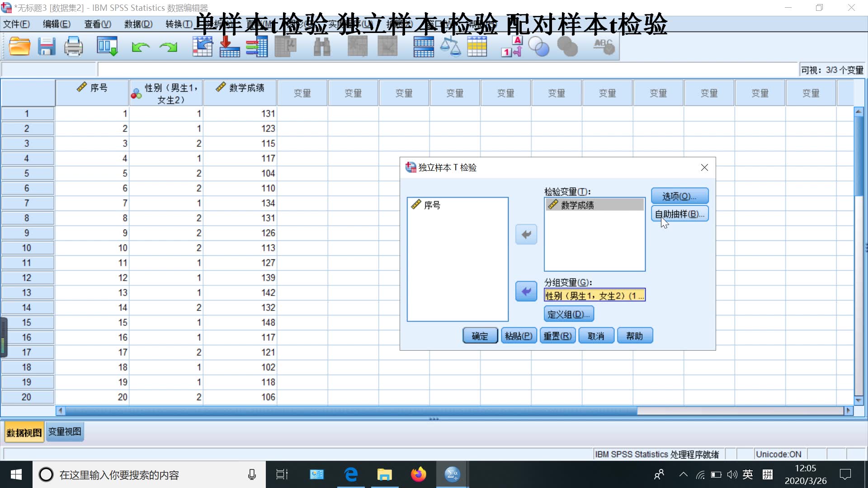Select row header 10 in data grid
Screen dimensions: 868x488
27,248
